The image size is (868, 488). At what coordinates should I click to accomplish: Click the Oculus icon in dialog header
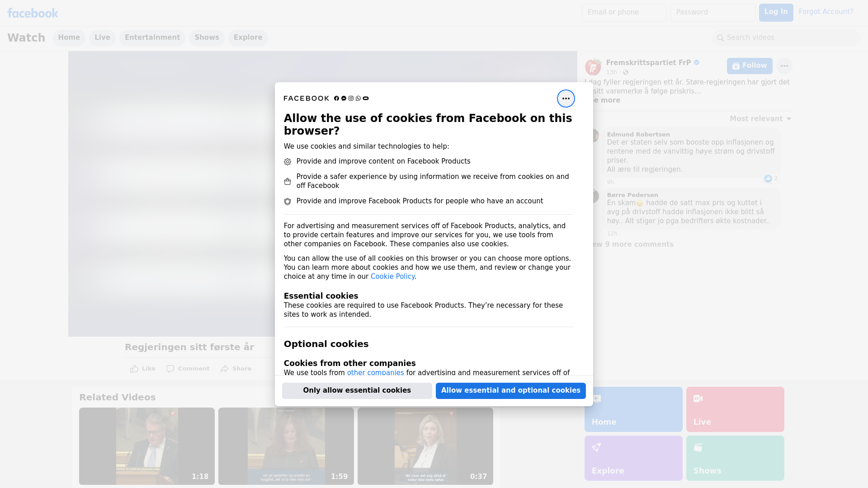pyautogui.click(x=366, y=99)
